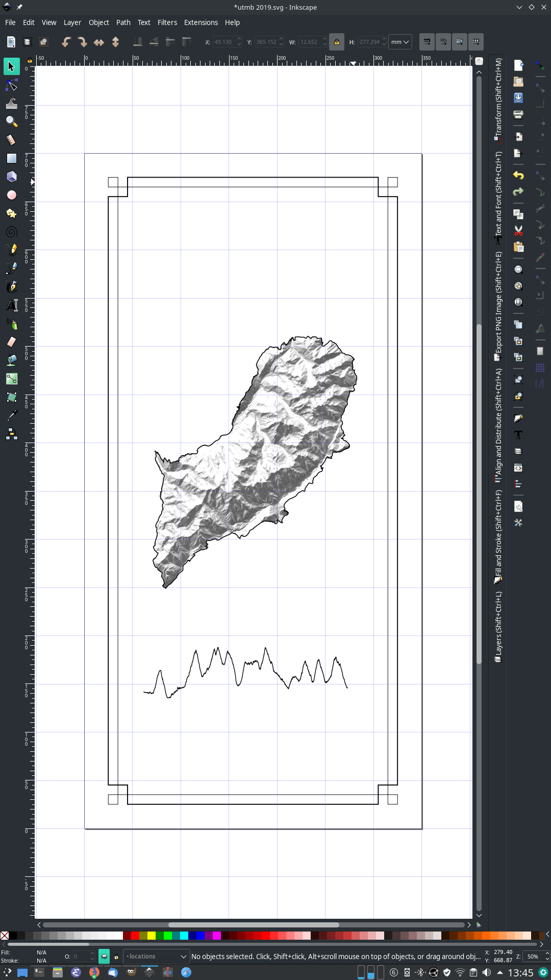Increase X coordinate stepper
This screenshot has height=980, width=551.
tap(239, 39)
